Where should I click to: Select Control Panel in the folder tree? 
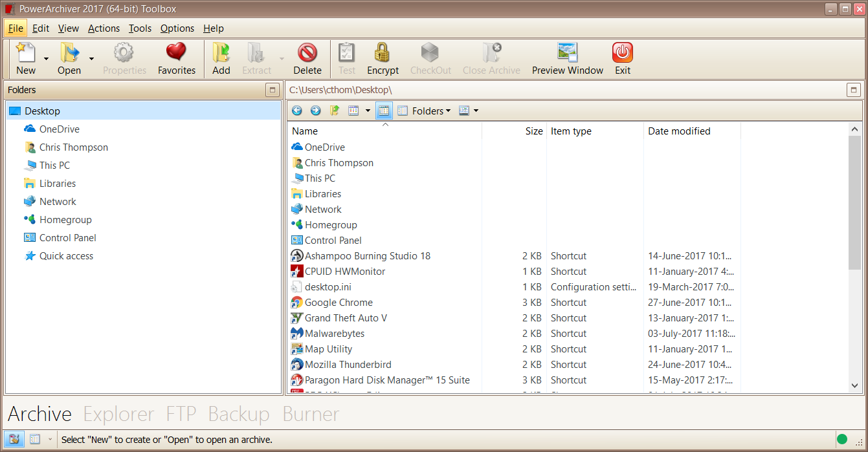[67, 238]
